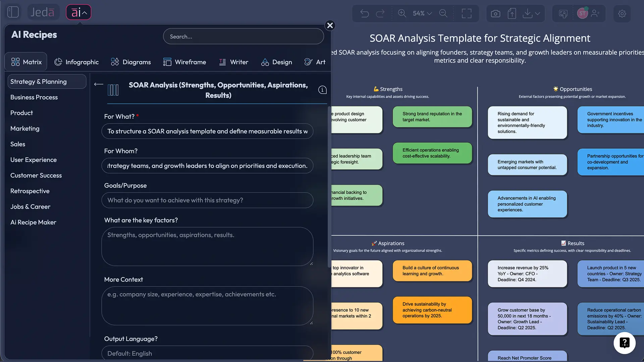Screen dimensions: 644x362
Task: Redo the last action
Action: pos(380,13)
